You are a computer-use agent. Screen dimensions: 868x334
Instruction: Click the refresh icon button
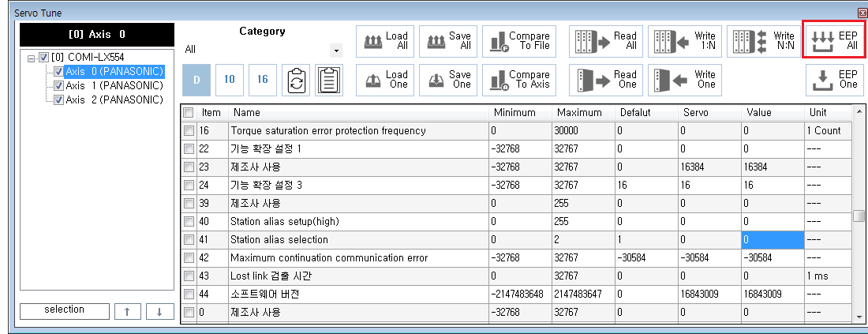tap(294, 81)
